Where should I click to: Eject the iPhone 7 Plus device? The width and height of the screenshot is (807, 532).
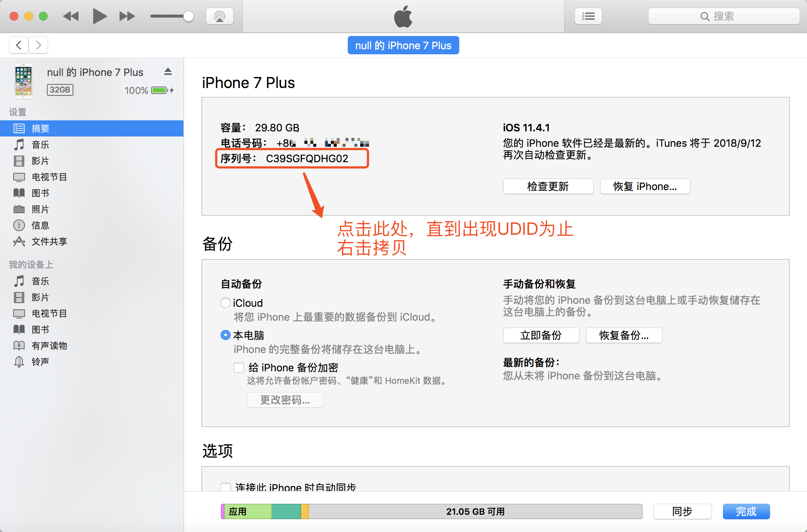click(168, 72)
